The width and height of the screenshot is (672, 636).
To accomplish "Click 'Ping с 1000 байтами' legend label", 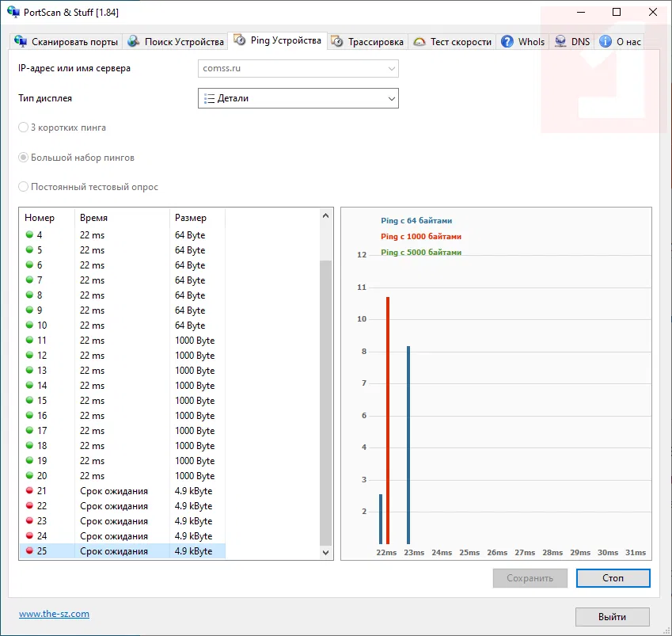I will click(x=421, y=236).
